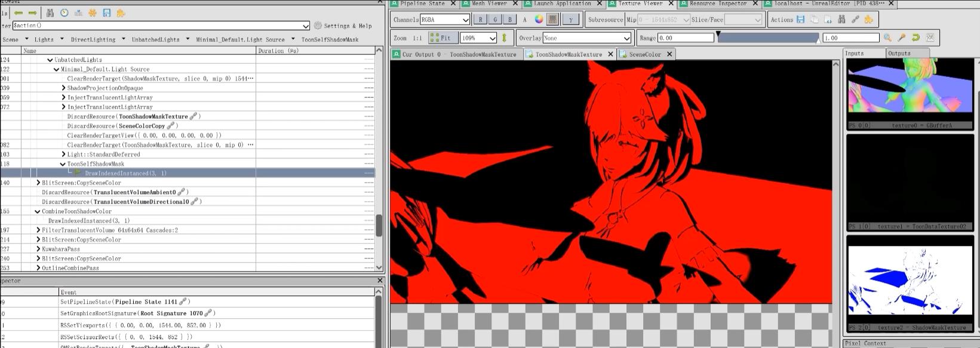Toggle the color wheel gamma display icon
This screenshot has height=348, width=980.
click(539, 19)
